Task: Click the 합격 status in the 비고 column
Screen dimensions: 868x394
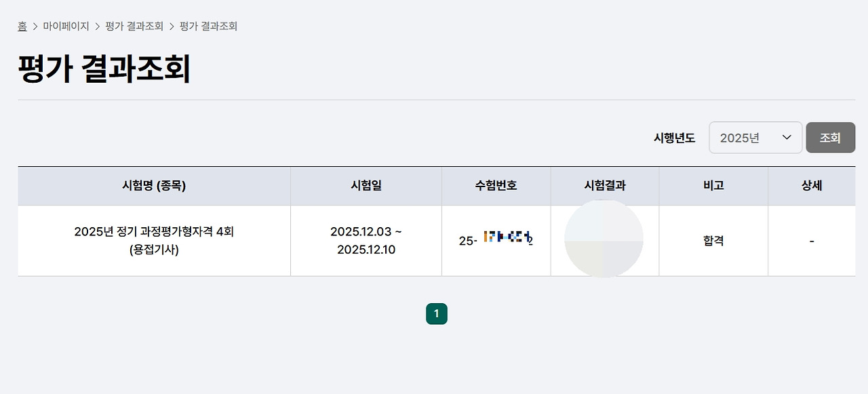Action: pos(713,241)
